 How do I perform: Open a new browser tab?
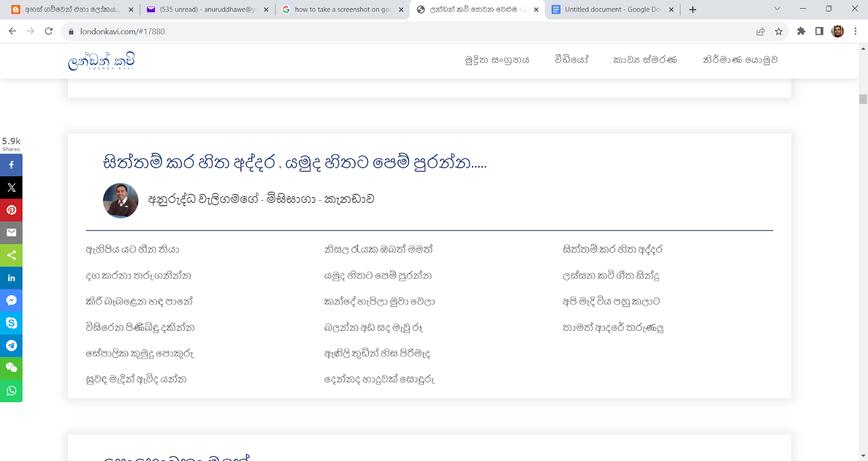click(x=693, y=10)
